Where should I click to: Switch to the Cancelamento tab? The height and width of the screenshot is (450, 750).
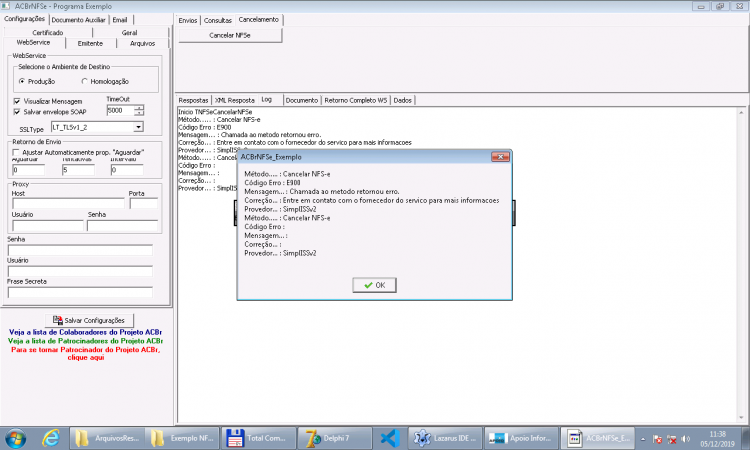pos(259,20)
